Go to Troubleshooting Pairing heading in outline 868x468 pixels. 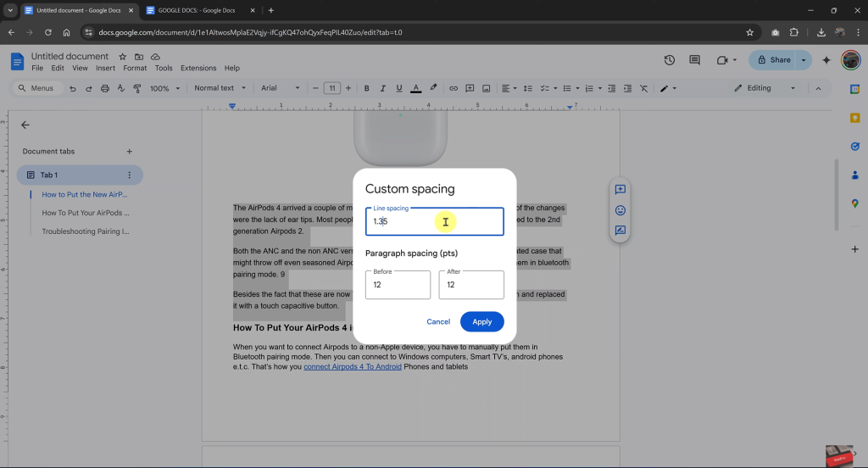(86, 231)
